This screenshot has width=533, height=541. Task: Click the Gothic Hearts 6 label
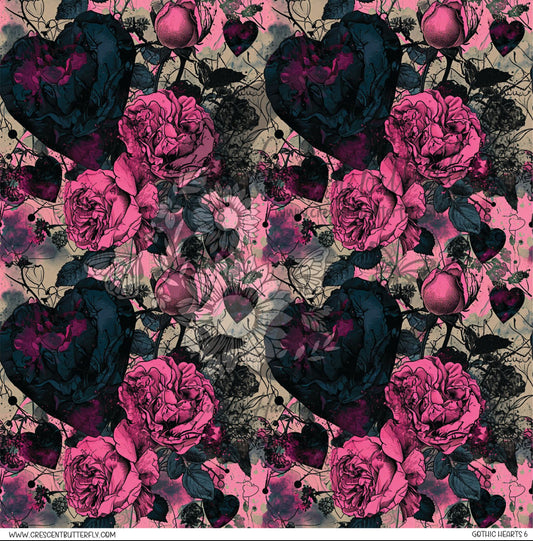tap(500, 534)
